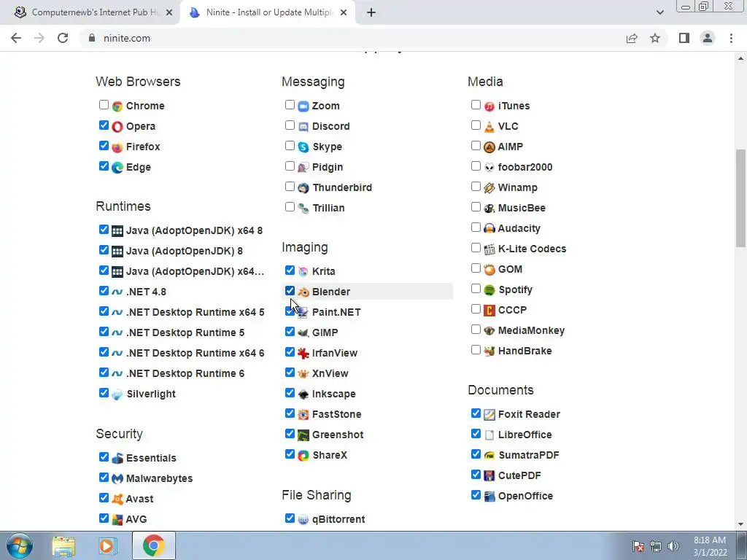This screenshot has height=560, width=747.
Task: Open the tab search dropdown arrow
Action: tap(659, 12)
